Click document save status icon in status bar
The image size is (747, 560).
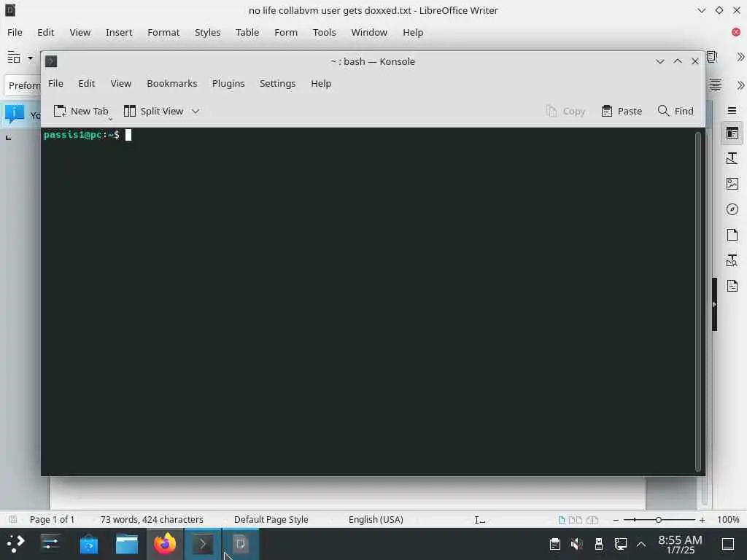click(13, 519)
